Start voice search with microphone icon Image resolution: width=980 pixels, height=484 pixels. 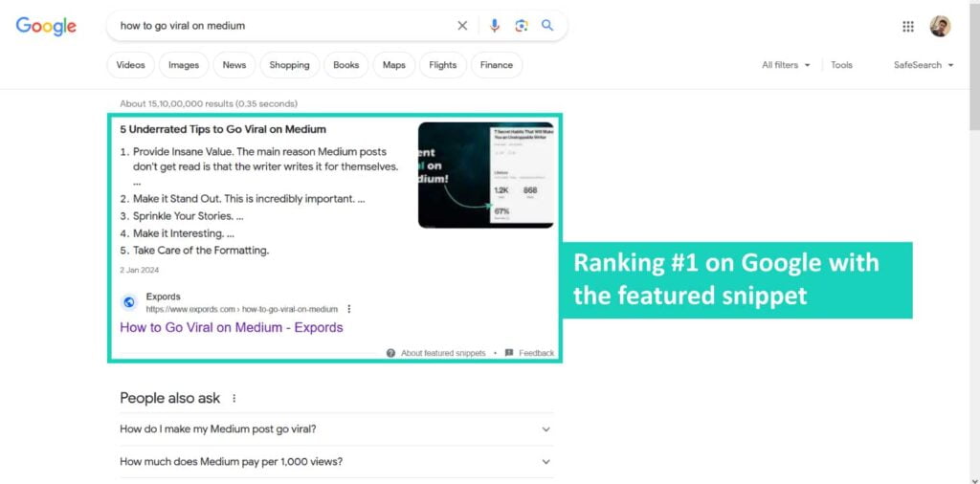click(x=495, y=26)
